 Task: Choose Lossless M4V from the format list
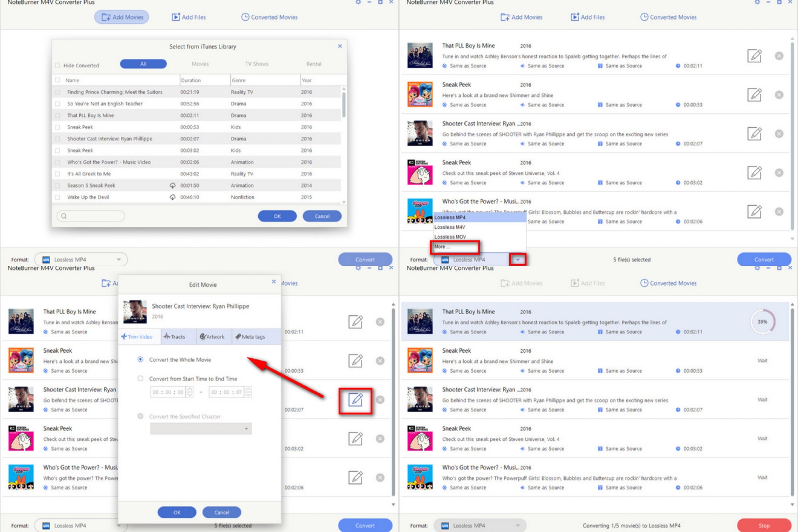coord(480,227)
